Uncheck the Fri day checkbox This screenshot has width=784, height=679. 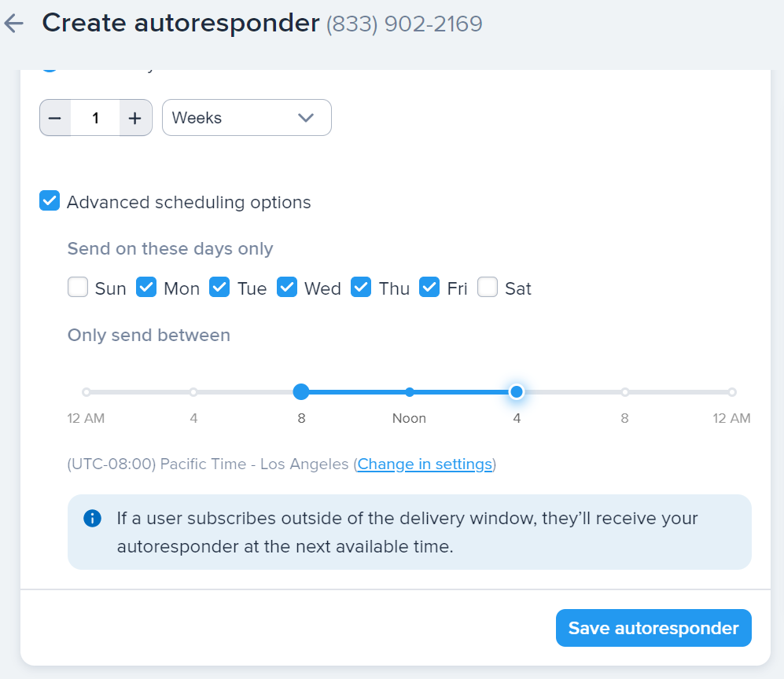(429, 288)
